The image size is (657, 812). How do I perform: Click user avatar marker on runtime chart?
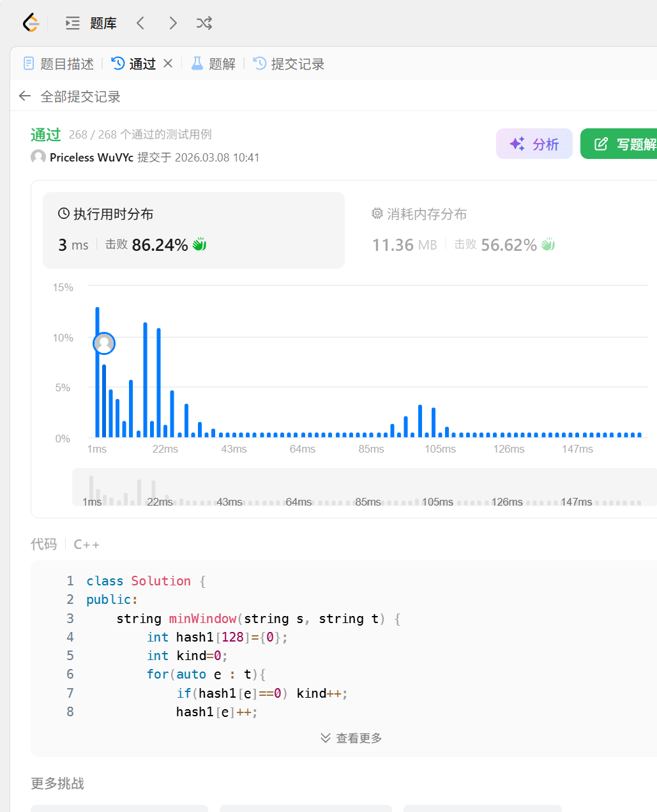(104, 343)
